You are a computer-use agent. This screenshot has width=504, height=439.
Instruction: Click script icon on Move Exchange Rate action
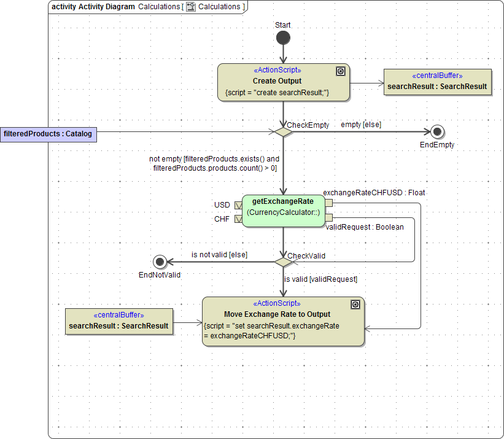tap(355, 305)
